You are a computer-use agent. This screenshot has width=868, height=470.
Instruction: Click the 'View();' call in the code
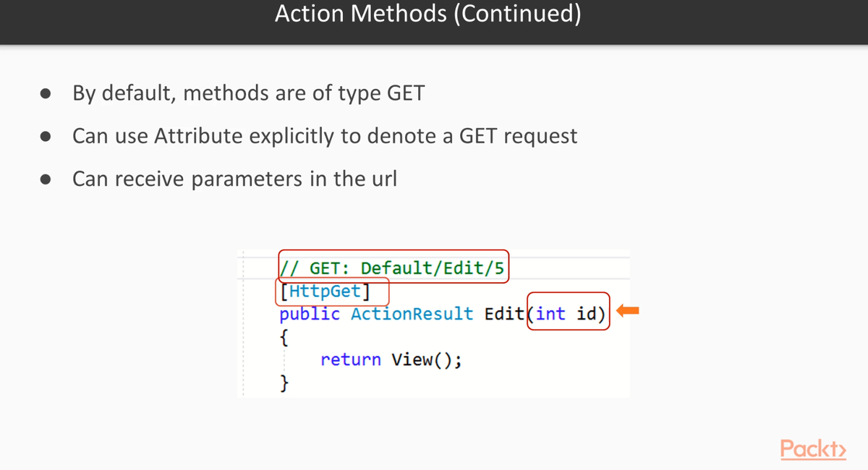coord(426,359)
